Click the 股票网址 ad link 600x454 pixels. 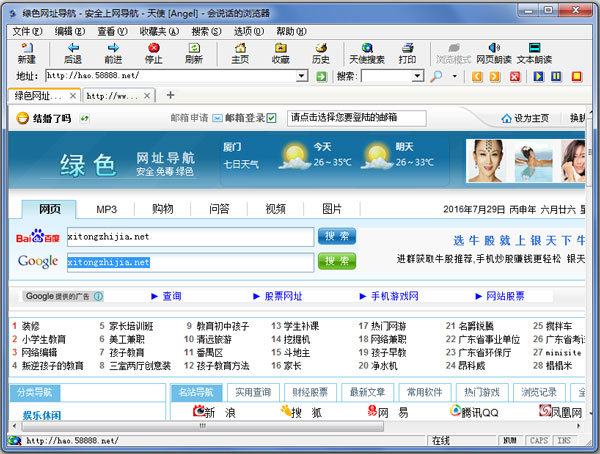[x=283, y=296]
